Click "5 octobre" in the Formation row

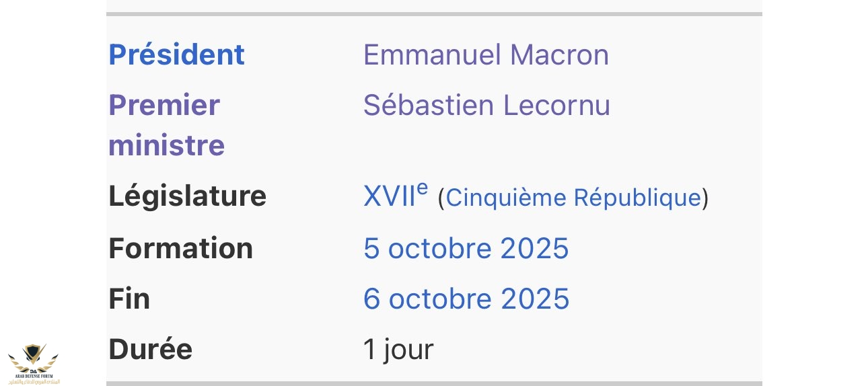tap(427, 248)
